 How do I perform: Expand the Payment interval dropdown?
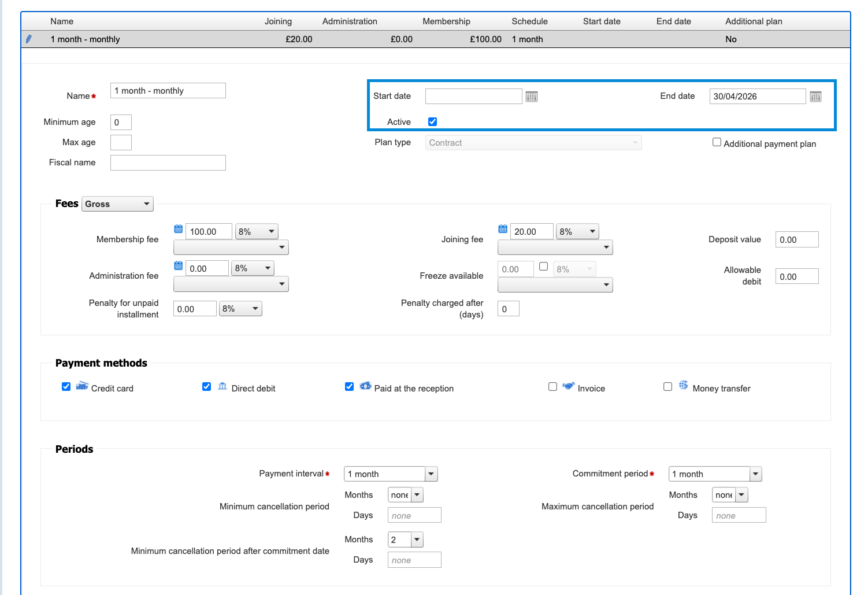point(391,474)
